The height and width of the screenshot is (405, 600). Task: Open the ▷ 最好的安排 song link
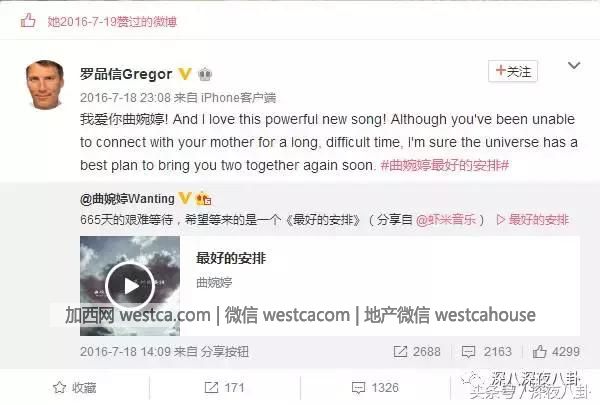pos(532,220)
